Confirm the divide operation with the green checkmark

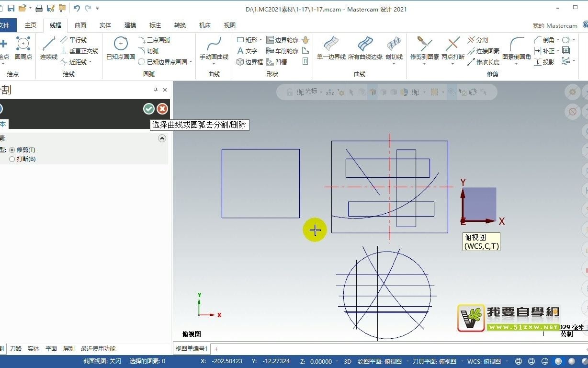(149, 109)
